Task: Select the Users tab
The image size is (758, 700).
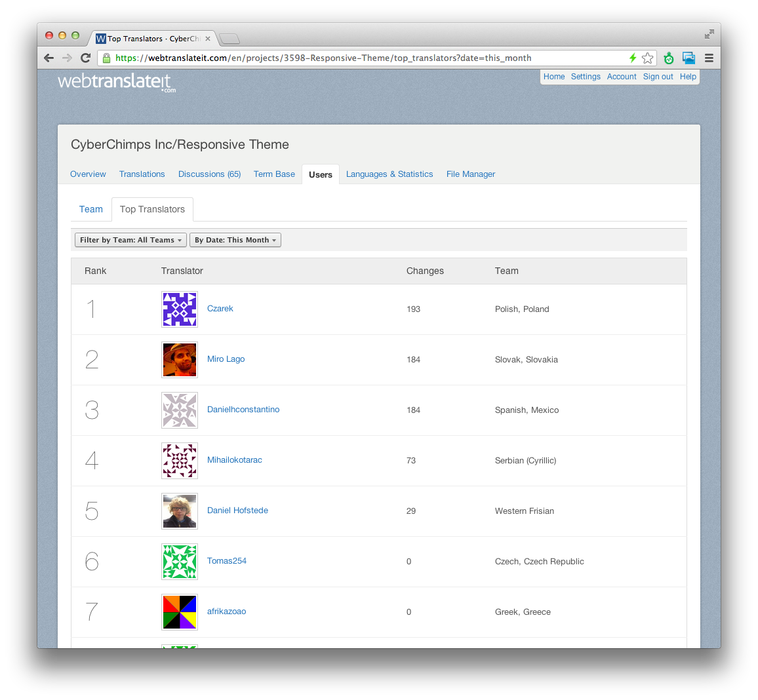Action: click(x=321, y=174)
